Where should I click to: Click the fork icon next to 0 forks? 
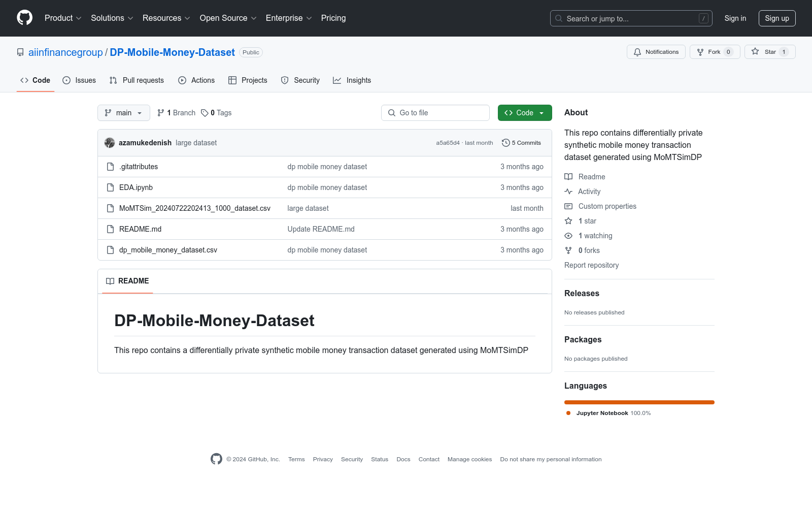568,250
